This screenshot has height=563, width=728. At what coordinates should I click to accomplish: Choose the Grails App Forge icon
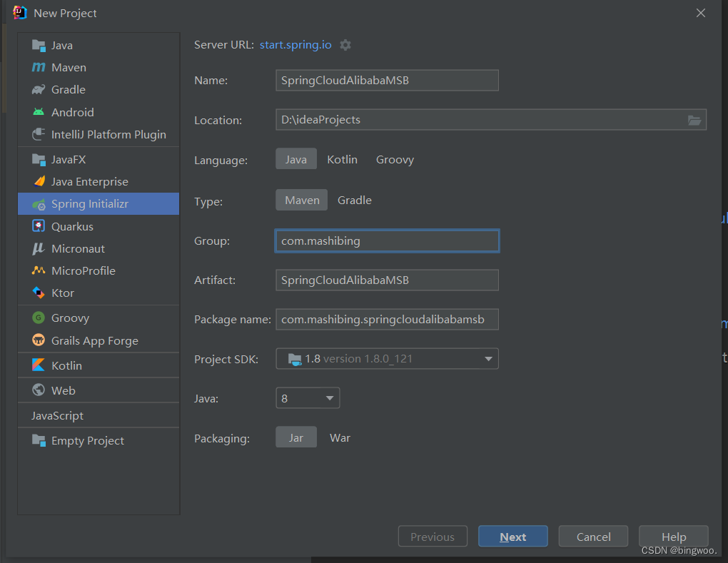(39, 340)
